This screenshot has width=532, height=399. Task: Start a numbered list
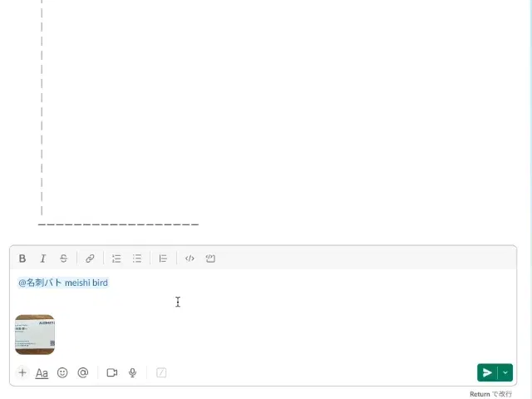tap(116, 259)
